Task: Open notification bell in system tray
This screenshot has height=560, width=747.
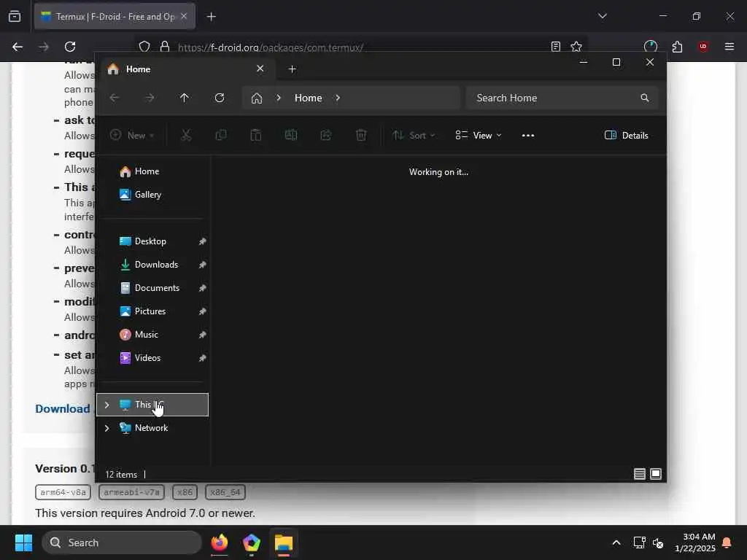Action: tap(727, 542)
